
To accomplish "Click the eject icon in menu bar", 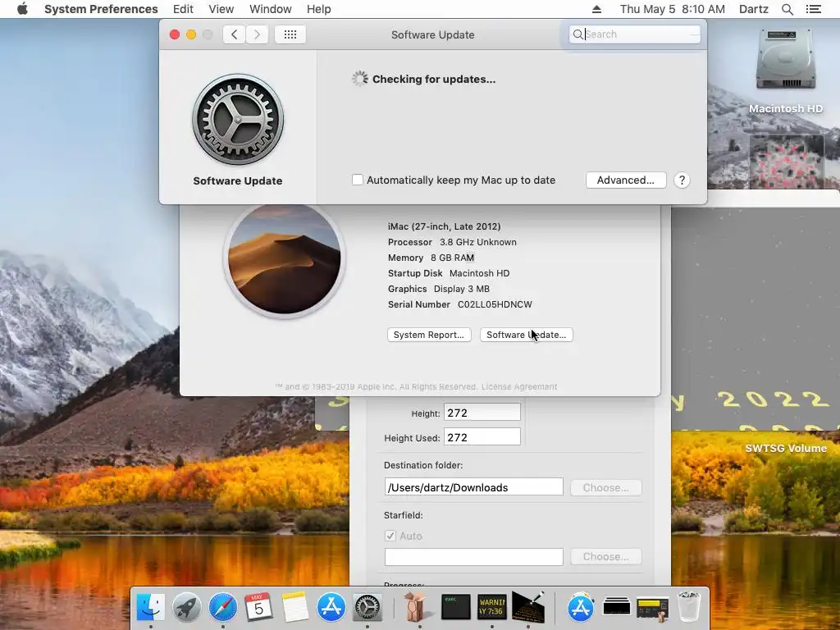I will (x=597, y=9).
